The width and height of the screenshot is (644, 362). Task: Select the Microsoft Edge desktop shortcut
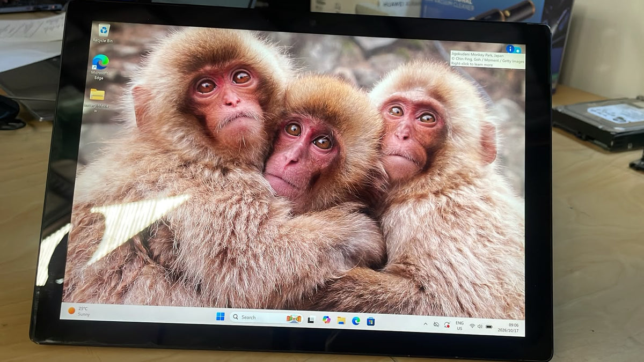click(100, 67)
